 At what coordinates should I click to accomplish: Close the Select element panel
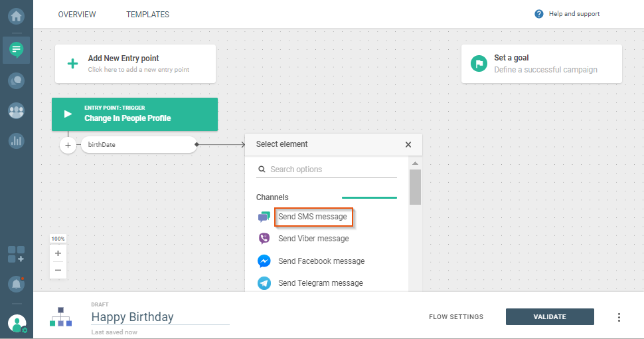pos(408,144)
